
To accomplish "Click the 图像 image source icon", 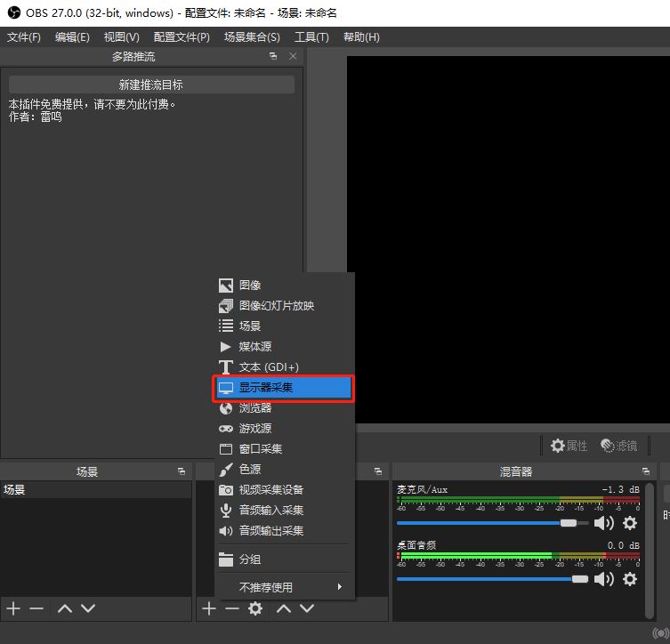I will point(226,286).
